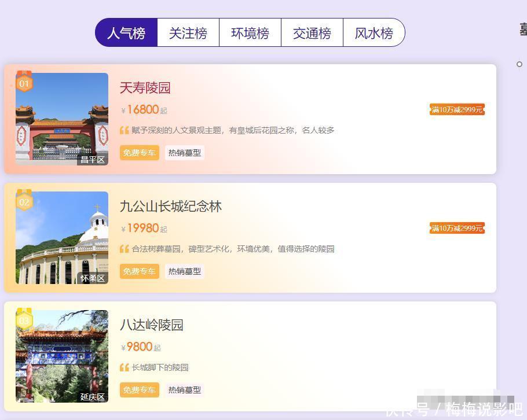The height and width of the screenshot is (420, 527).
Task: Open the 环境榜 ranking tab
Action: point(250,33)
